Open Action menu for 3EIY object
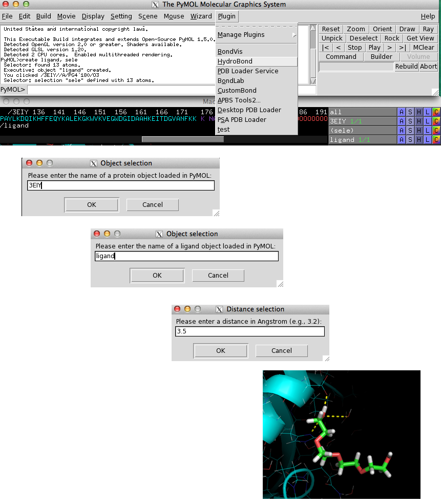This screenshot has height=504, width=441. [x=401, y=121]
